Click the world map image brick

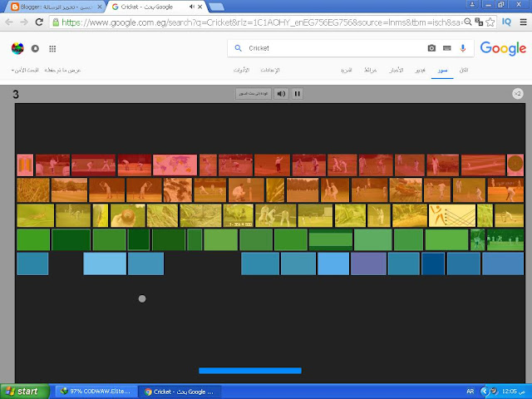pos(175,165)
